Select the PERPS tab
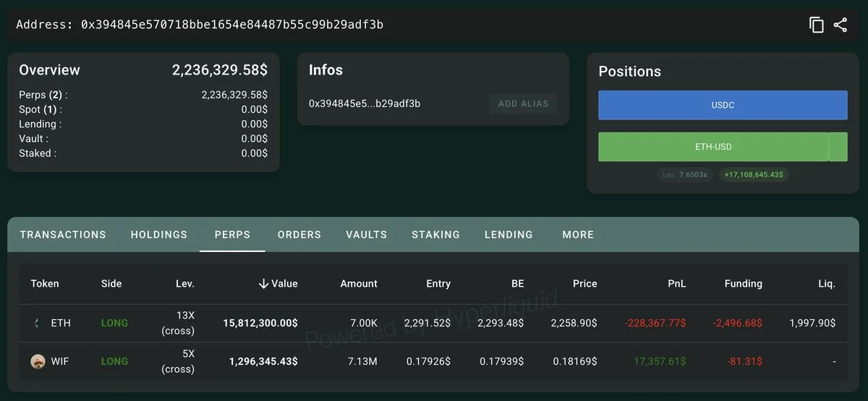Screen dimensions: 868x401 coord(232,235)
